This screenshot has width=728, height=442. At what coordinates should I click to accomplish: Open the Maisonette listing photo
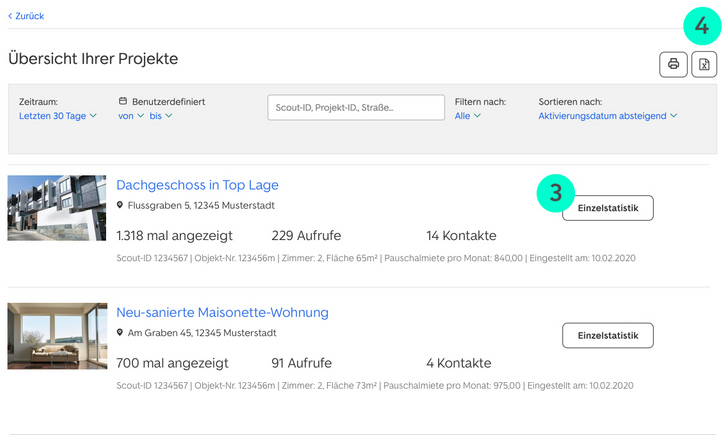coord(56,336)
